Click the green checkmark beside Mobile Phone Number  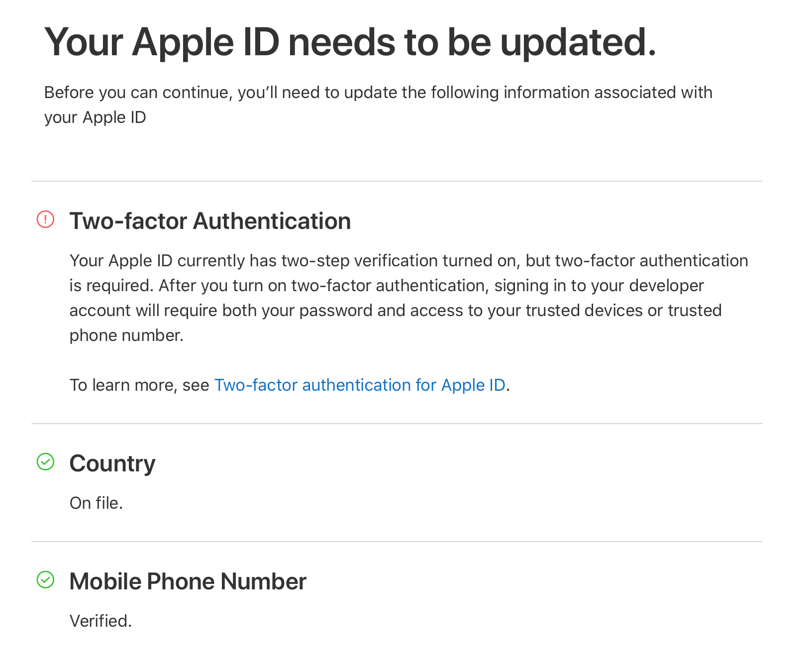tap(45, 580)
